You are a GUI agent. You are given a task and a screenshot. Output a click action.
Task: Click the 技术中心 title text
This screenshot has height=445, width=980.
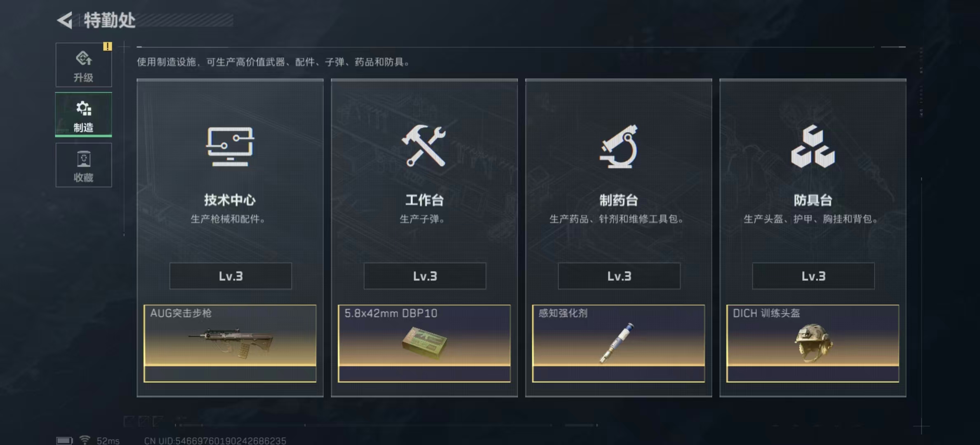click(230, 200)
